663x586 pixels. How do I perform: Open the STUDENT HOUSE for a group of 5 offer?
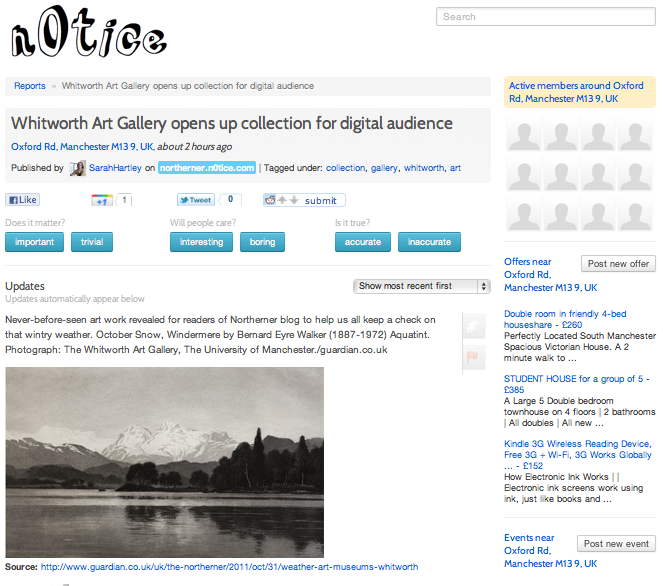tap(576, 384)
